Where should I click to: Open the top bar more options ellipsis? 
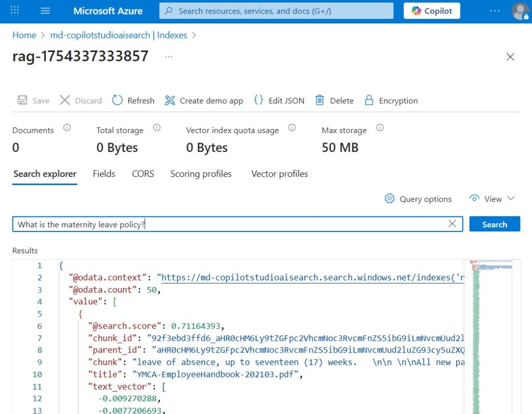495,11
